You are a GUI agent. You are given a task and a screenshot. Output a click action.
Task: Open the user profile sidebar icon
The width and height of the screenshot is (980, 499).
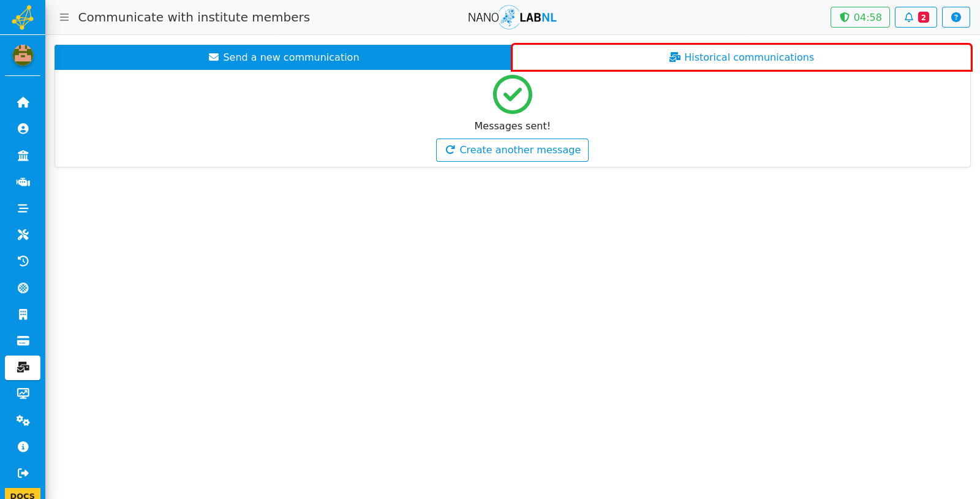pos(23,129)
